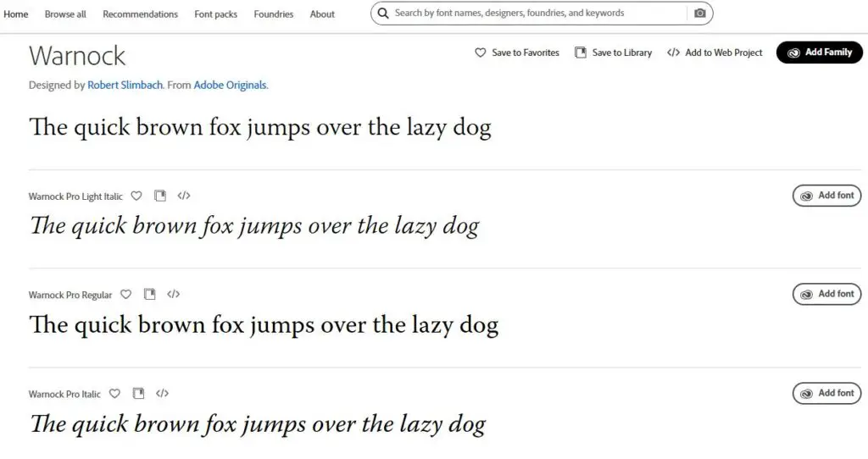The image size is (868, 459).
Task: Open Robert Slimbach designer link
Action: [125, 86]
